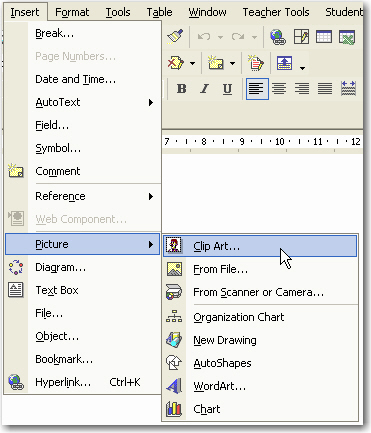Click the New Comment yellow note icon
The width and height of the screenshot is (371, 433).
216,63
